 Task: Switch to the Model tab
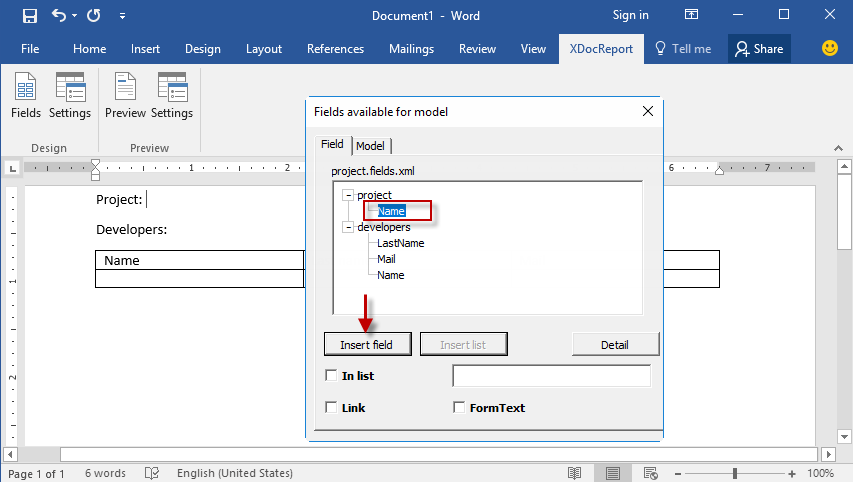(370, 146)
